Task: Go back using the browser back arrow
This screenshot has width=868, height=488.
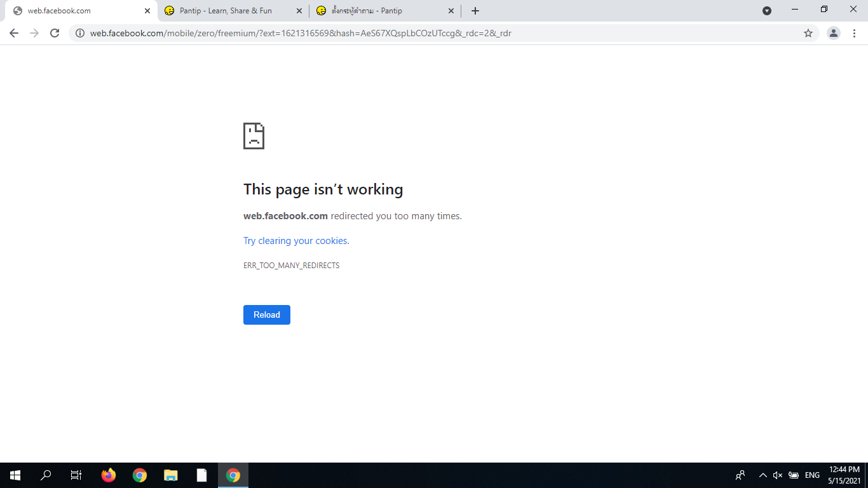Action: click(x=14, y=33)
